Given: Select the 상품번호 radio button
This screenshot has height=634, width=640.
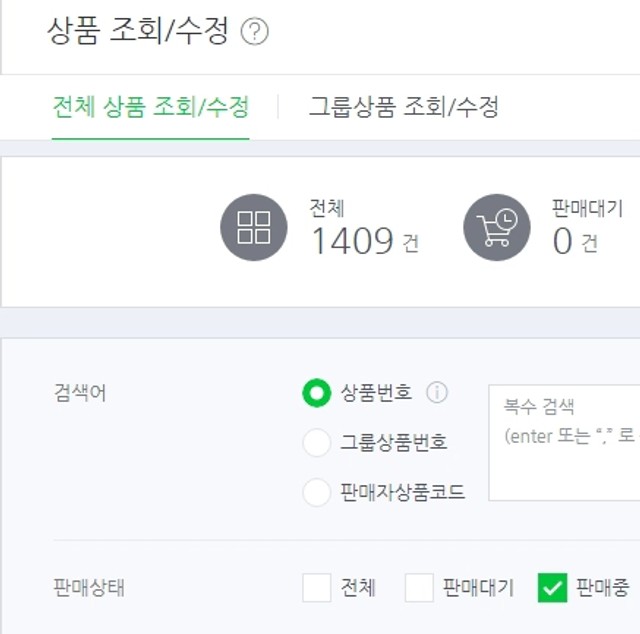Looking at the screenshot, I should coord(316,393).
